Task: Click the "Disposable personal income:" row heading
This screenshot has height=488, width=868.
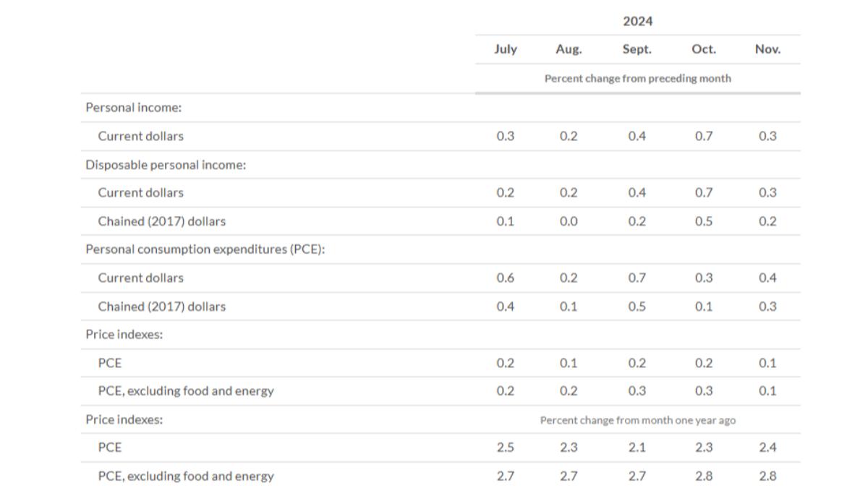Action: (x=166, y=165)
